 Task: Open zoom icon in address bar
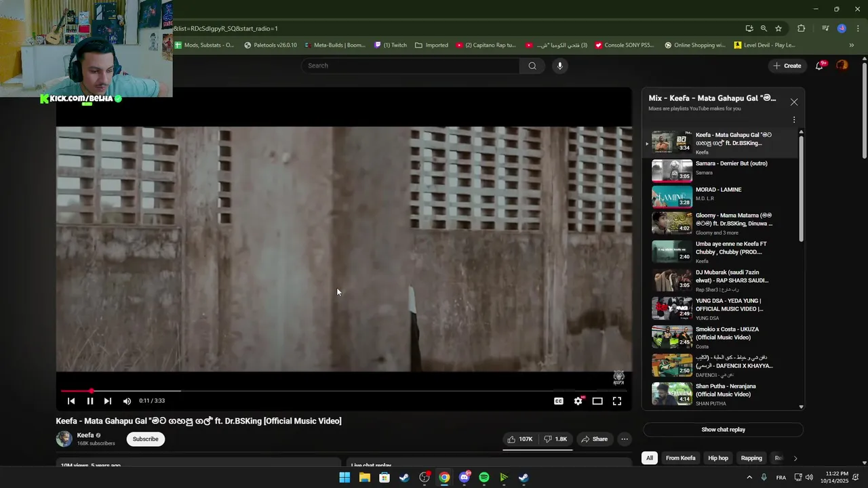(764, 28)
